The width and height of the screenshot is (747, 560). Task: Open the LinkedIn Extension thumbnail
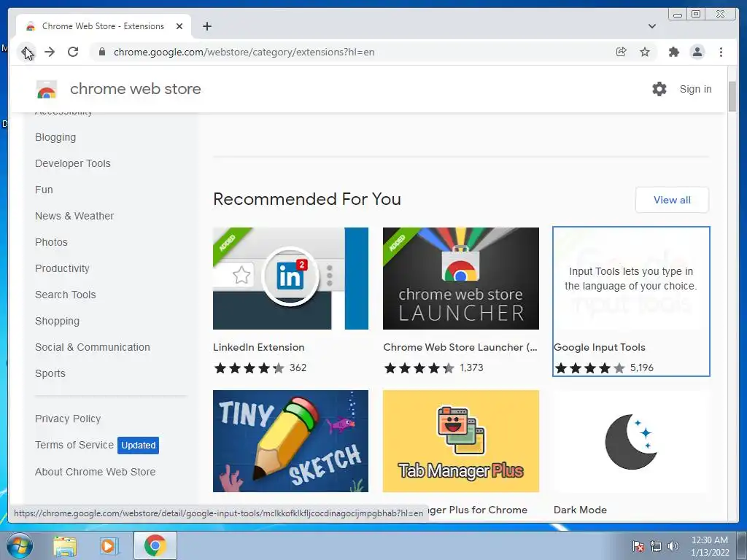point(290,279)
